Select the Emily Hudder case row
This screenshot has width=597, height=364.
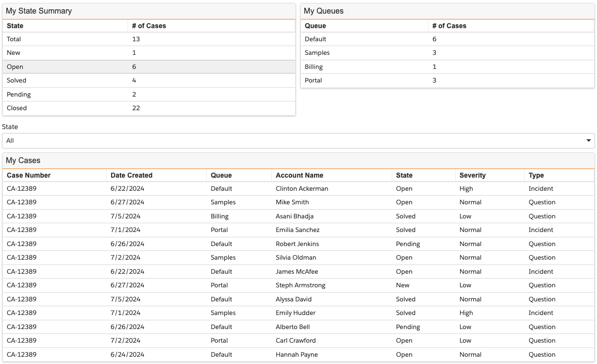pyautogui.click(x=298, y=313)
